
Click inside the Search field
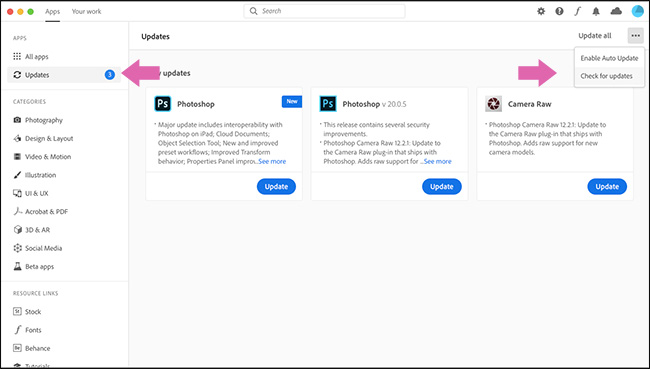[x=324, y=11]
